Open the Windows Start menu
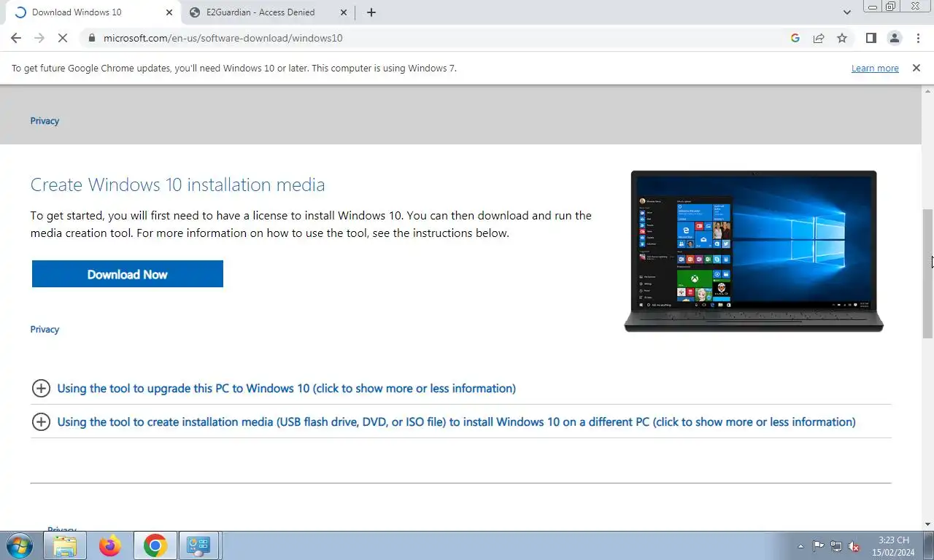This screenshot has height=560, width=934. (19, 545)
